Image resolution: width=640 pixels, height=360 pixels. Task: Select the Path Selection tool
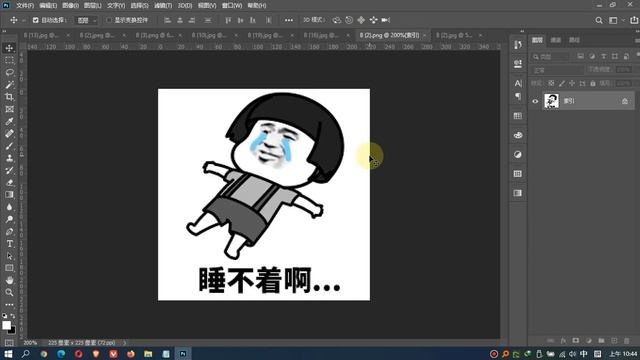coord(9,256)
